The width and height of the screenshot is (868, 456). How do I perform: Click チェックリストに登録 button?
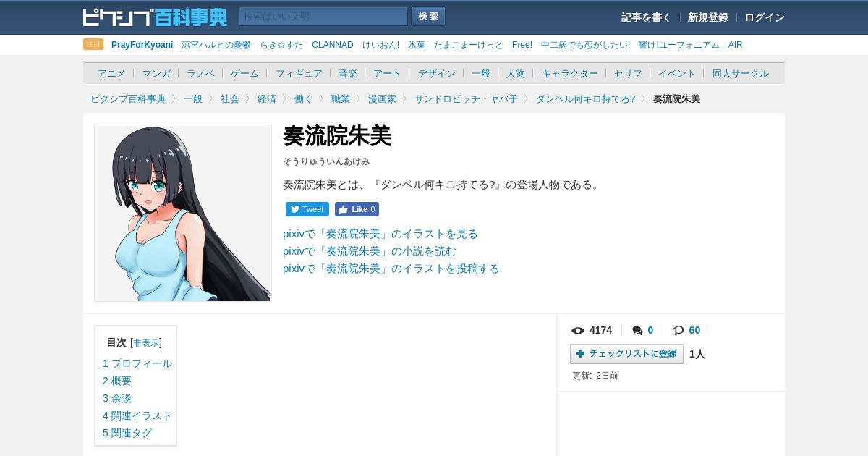(x=626, y=354)
